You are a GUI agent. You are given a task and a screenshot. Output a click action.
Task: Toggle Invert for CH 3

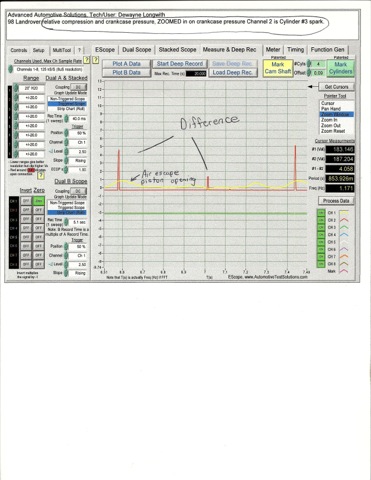tap(26, 219)
